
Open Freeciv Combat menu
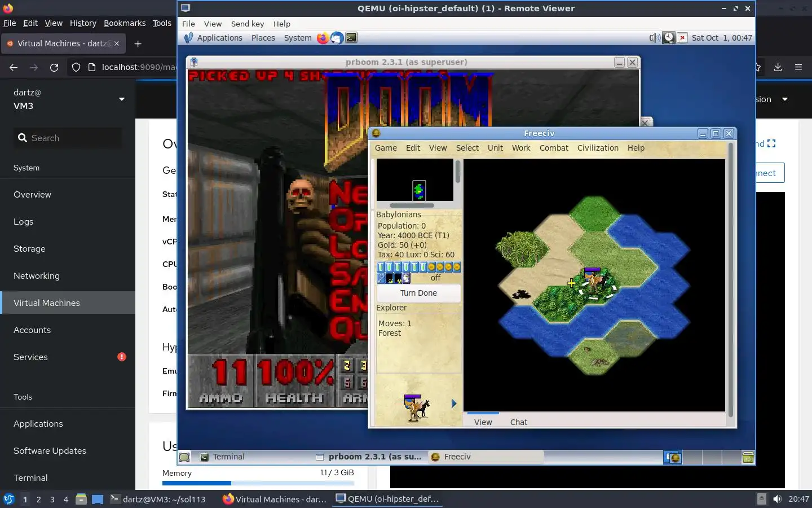pos(554,148)
